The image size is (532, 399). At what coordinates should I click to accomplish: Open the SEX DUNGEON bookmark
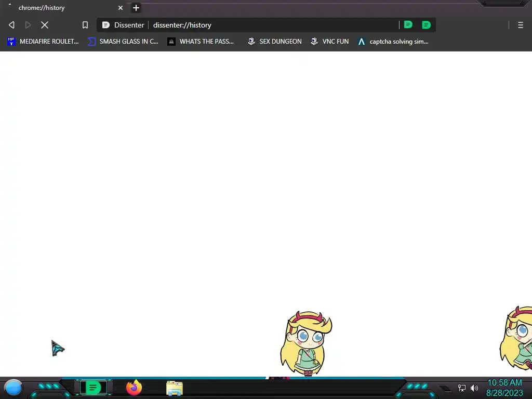[x=274, y=42]
